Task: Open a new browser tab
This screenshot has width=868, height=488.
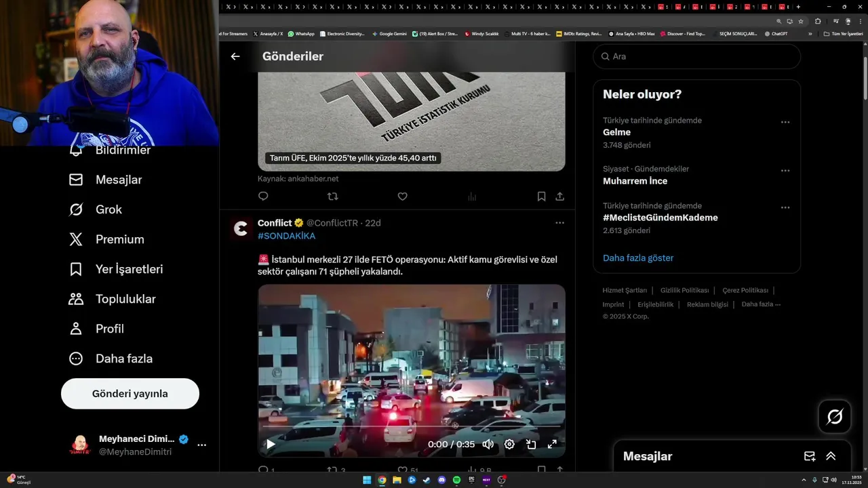Action: (798, 7)
